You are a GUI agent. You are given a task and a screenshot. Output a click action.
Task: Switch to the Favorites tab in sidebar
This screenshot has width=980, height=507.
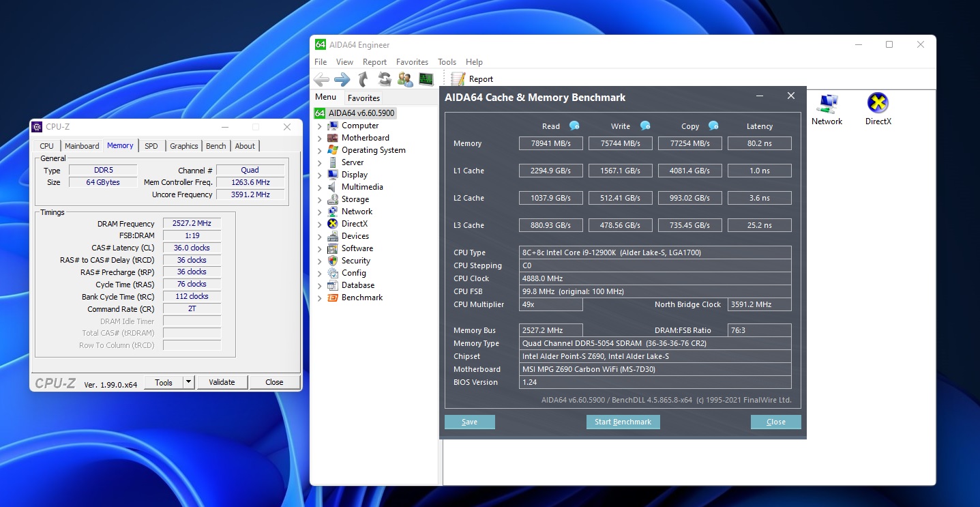pos(363,98)
